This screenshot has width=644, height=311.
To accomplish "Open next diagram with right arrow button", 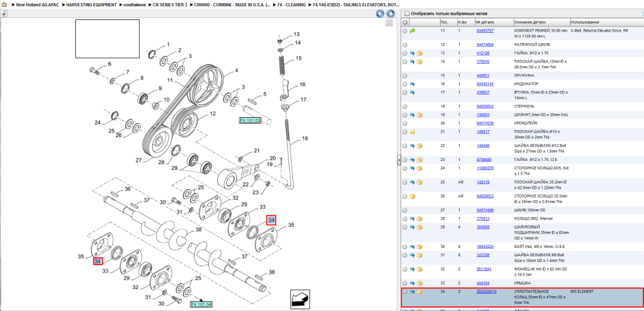I will [390, 14].
